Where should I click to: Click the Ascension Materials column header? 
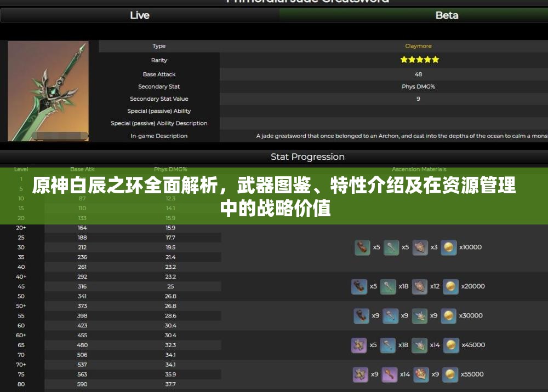coord(419,169)
